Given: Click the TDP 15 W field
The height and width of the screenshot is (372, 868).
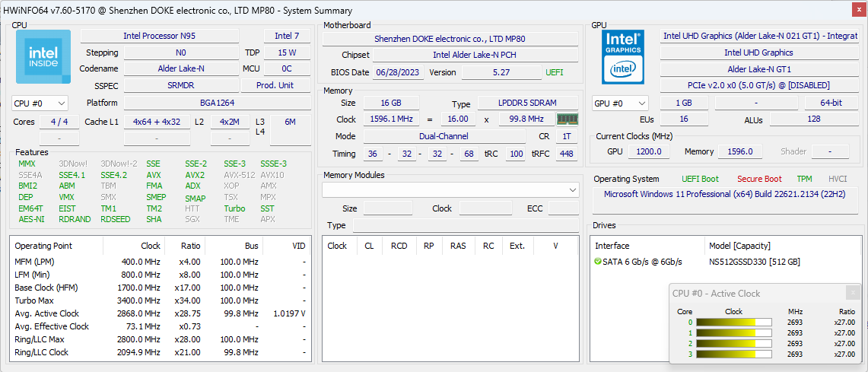Looking at the screenshot, I should click(287, 52).
